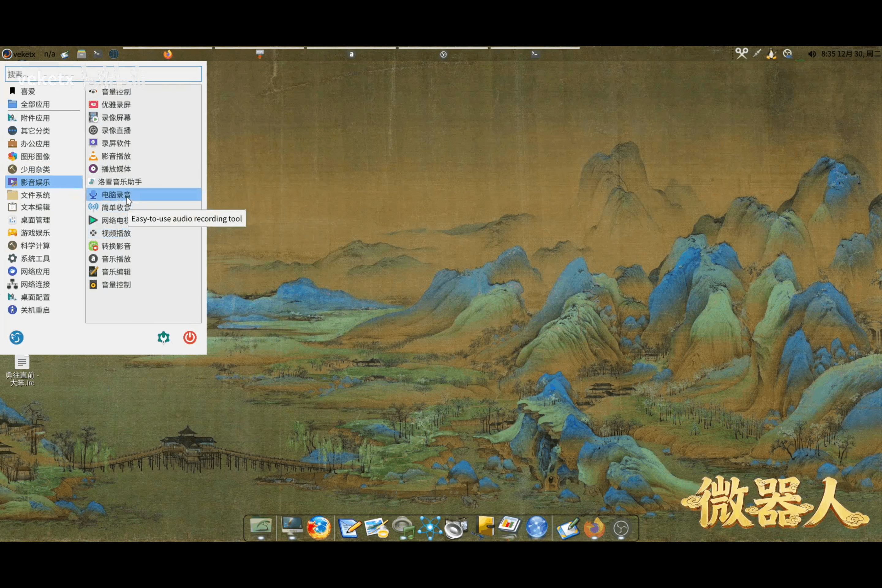Click the red power button in the menu
The height and width of the screenshot is (588, 882).
190,337
